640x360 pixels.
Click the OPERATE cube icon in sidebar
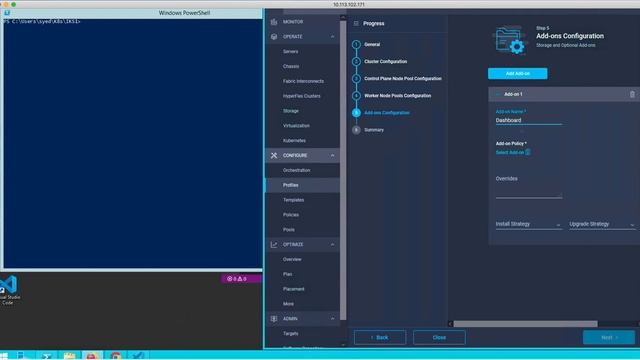click(274, 37)
